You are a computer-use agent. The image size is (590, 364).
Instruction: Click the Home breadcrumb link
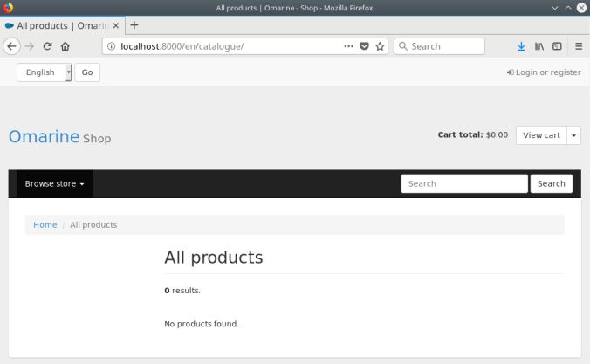tap(45, 225)
